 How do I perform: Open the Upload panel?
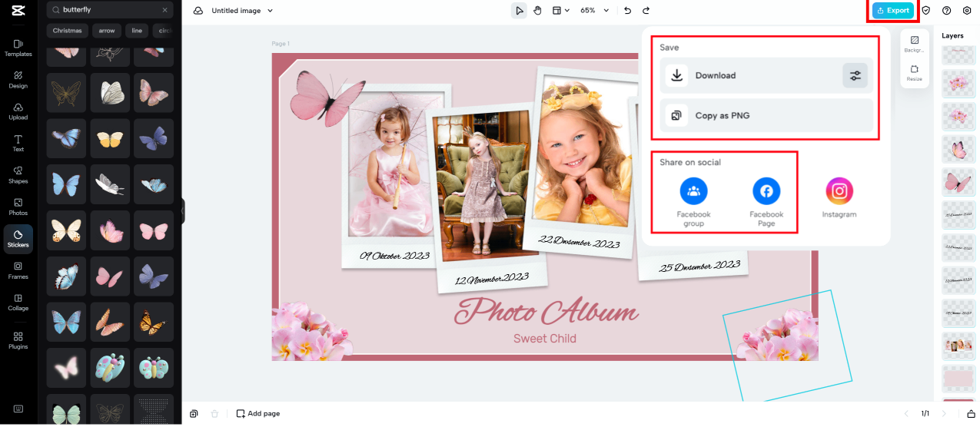coord(18,112)
